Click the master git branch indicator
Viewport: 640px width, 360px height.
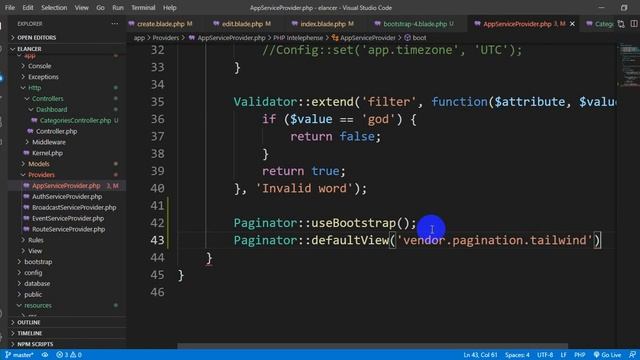(19, 355)
